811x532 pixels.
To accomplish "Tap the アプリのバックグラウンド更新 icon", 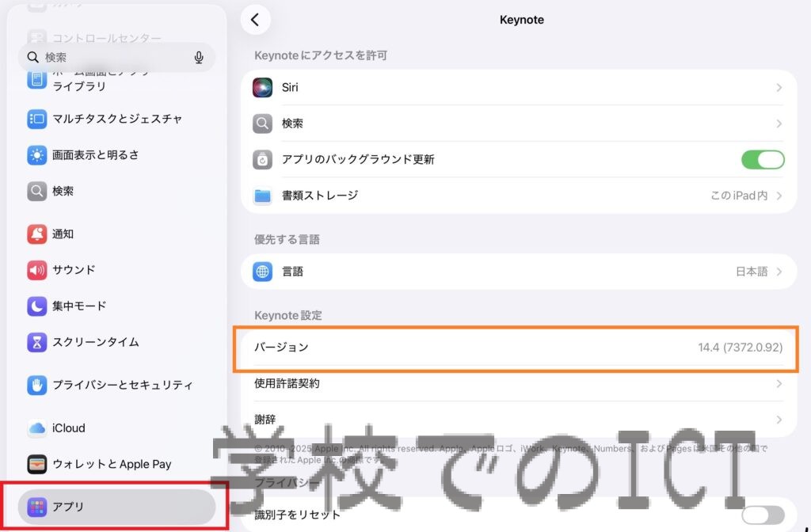I will coord(263,160).
